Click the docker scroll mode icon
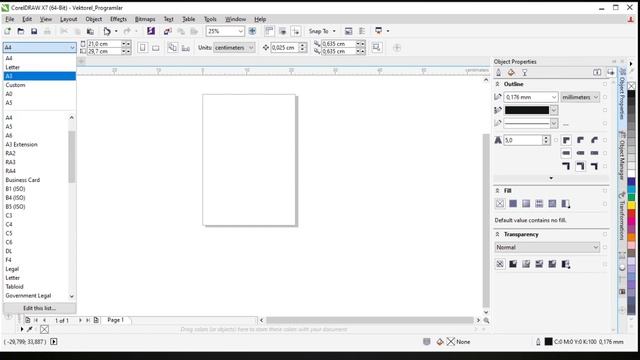The width and height of the screenshot is (640, 360). [597, 73]
